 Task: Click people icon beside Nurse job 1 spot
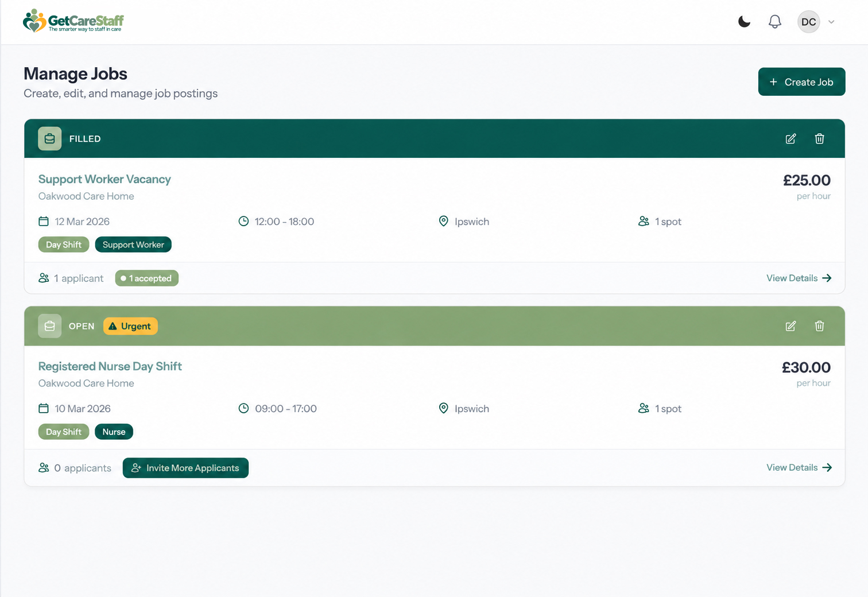(x=644, y=408)
